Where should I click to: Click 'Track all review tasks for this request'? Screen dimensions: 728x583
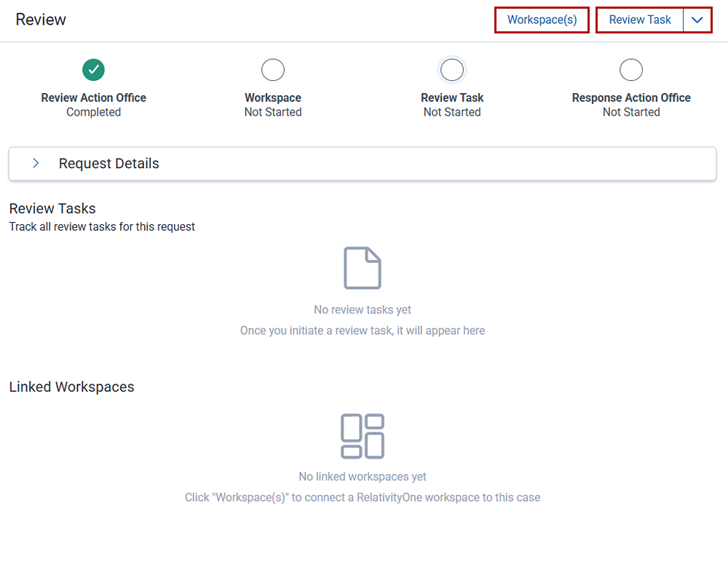click(102, 226)
